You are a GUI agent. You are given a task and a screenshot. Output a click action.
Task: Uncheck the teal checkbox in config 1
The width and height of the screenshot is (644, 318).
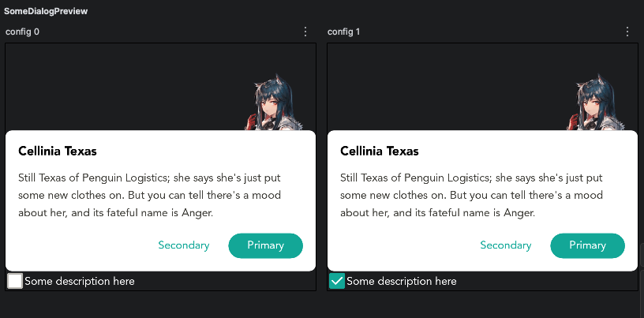[337, 281]
